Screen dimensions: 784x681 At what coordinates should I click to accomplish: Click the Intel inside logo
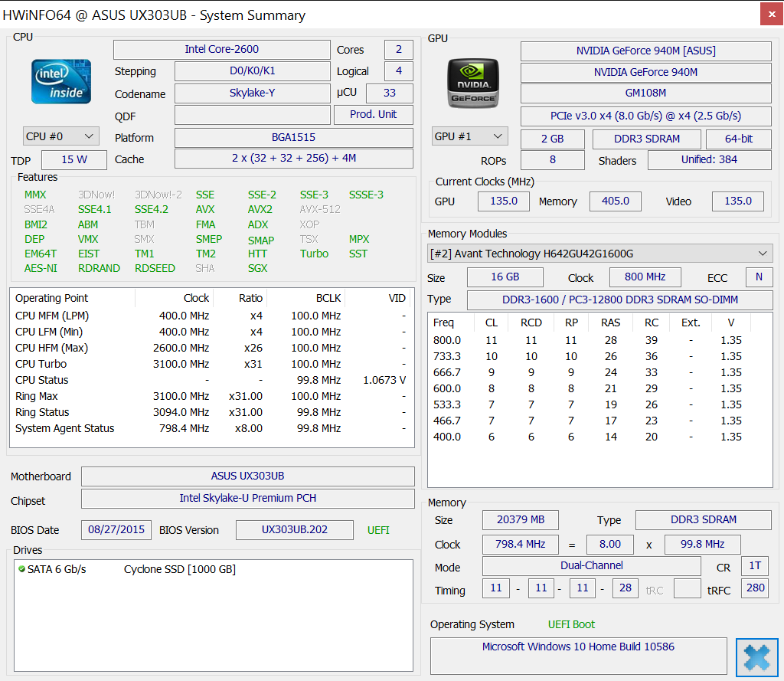[61, 81]
